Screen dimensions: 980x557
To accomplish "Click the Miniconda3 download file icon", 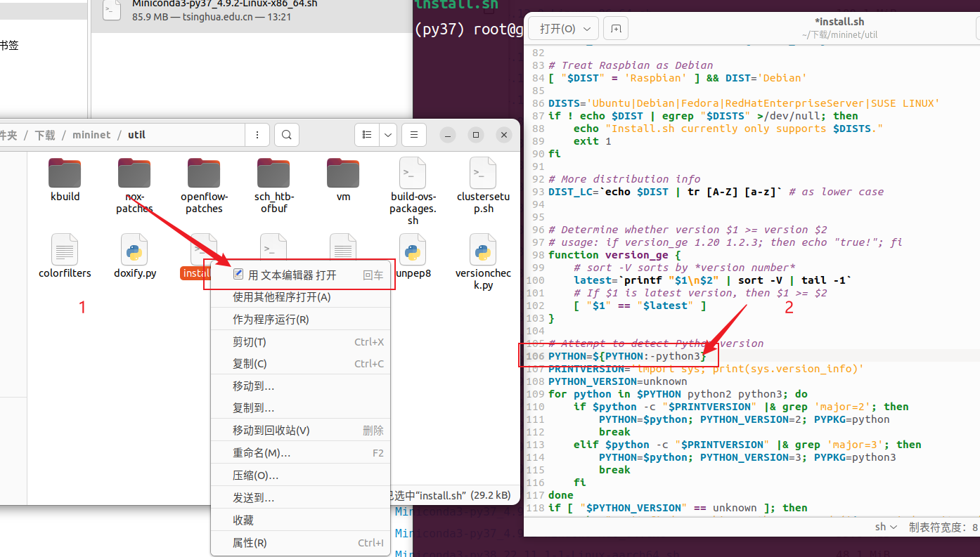I will pyautogui.click(x=111, y=9).
